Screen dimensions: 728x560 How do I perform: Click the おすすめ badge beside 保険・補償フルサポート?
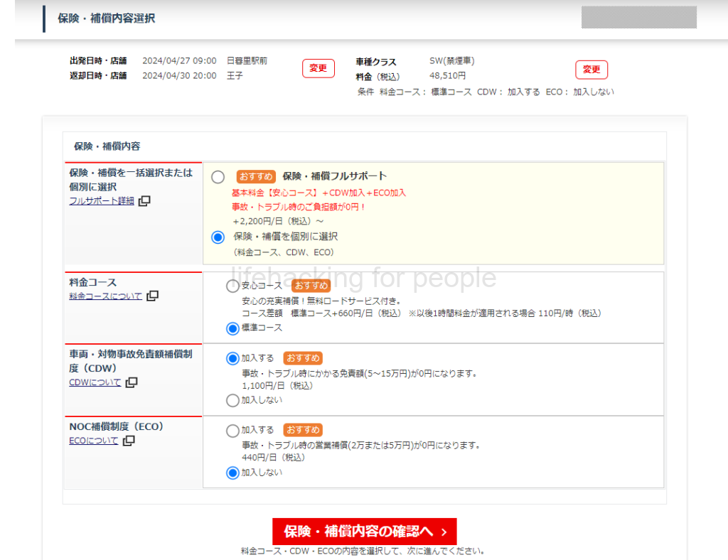(256, 176)
